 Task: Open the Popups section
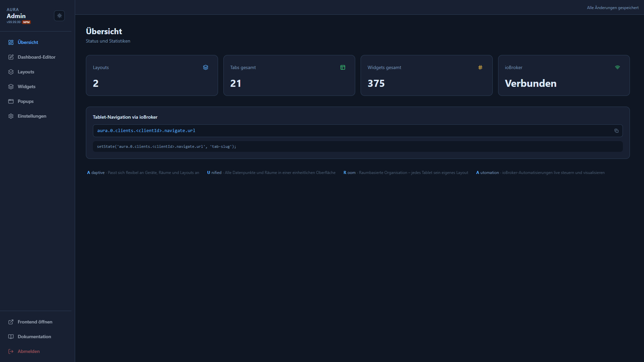(x=36, y=101)
